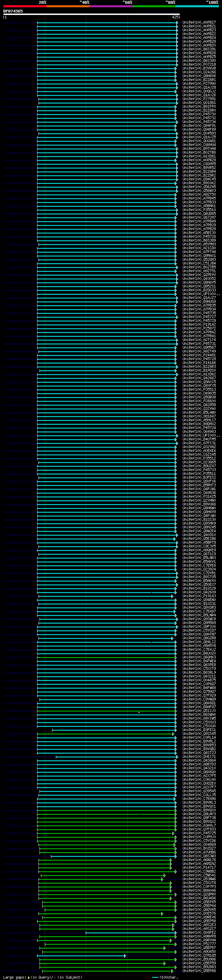Click the alignment arrowhead for UniRef100_Q7M1Q5
Image resolution: width=222 pixels, height=980 pixels.
(x=125, y=956)
